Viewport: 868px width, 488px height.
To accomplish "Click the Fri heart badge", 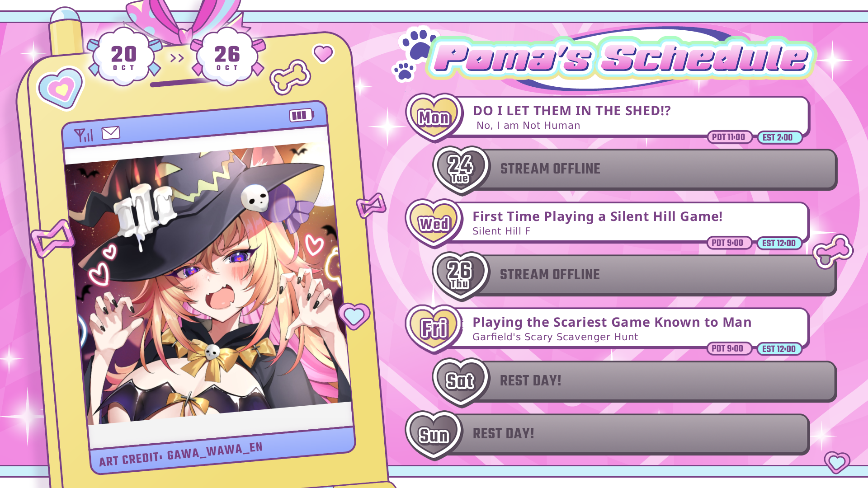I will pyautogui.click(x=434, y=329).
